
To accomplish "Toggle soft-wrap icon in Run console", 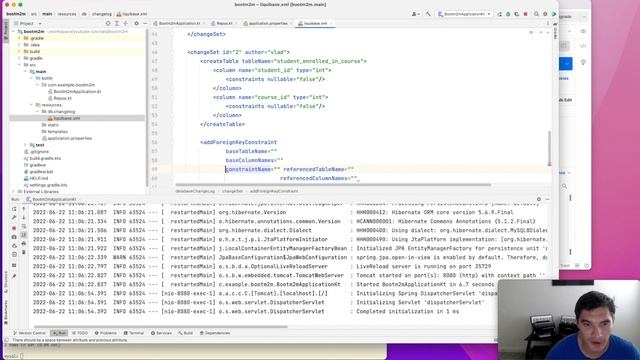I will tap(24, 227).
